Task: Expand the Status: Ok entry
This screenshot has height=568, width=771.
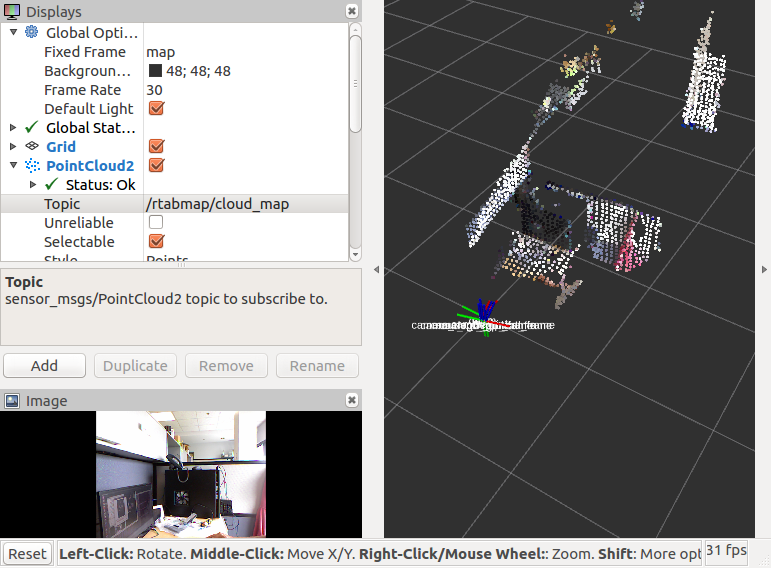Action: [33, 184]
